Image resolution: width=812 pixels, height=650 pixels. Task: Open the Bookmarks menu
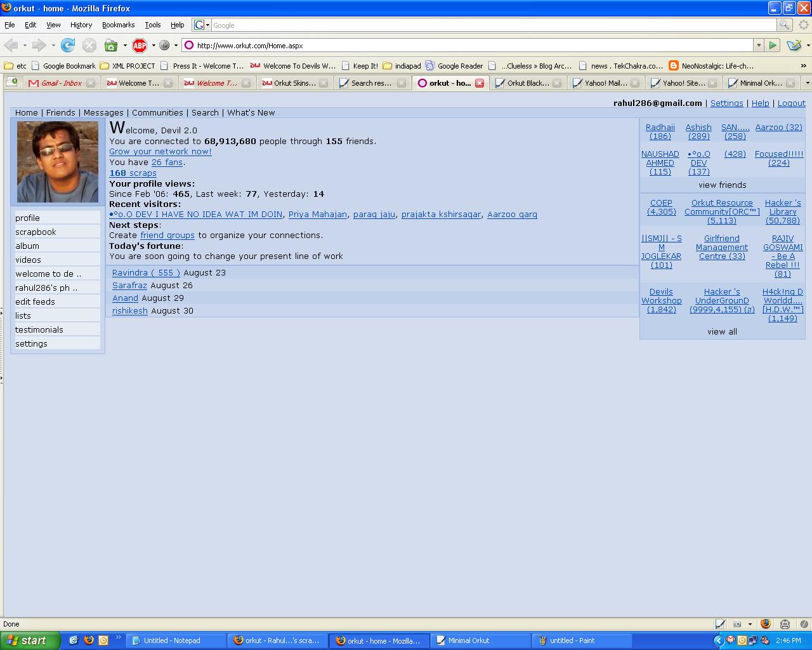pos(118,25)
